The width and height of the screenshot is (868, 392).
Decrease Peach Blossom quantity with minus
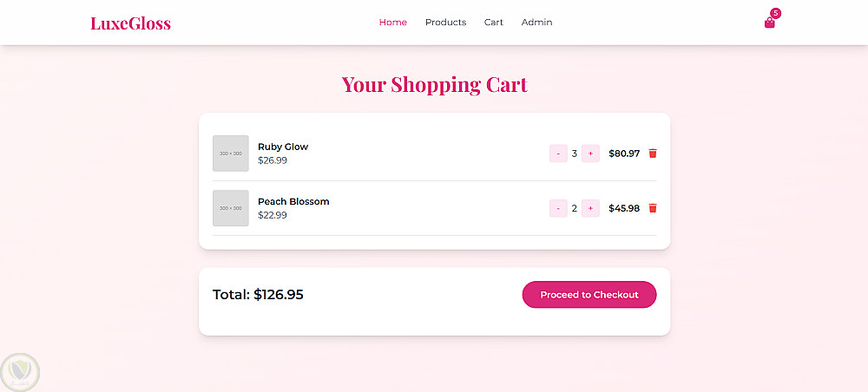[558, 208]
